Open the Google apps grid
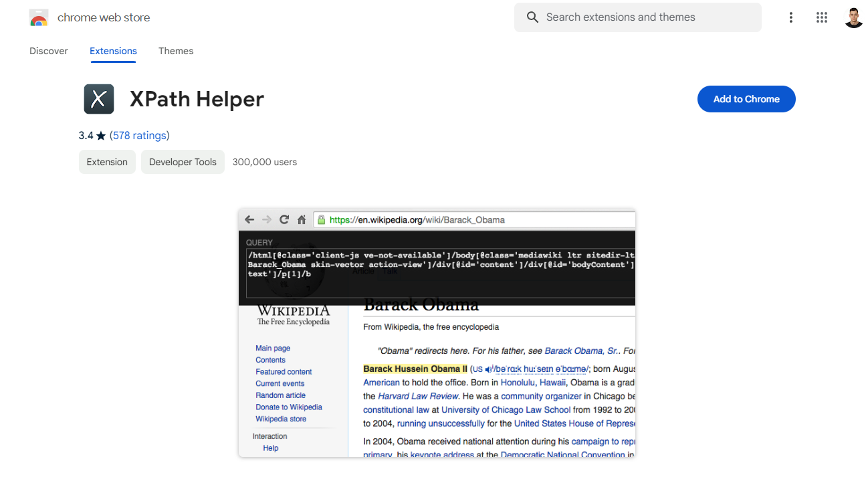Image resolution: width=868 pixels, height=495 pixels. click(x=822, y=18)
